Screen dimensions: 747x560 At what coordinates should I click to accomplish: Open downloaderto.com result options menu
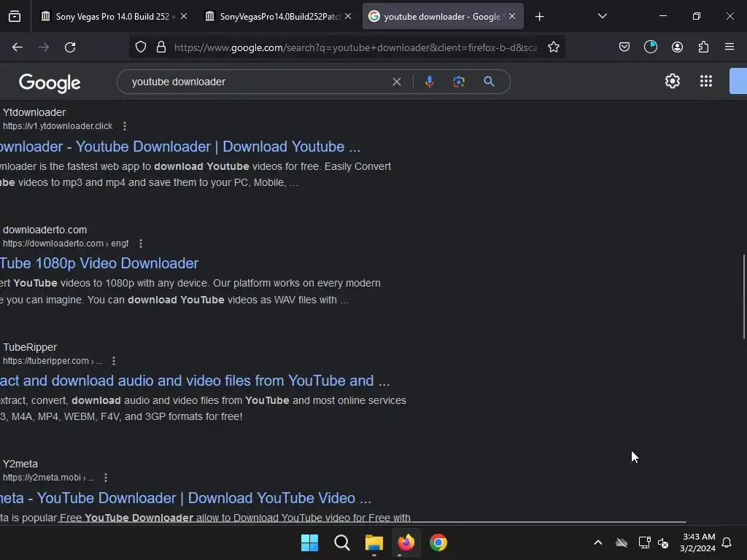click(141, 244)
